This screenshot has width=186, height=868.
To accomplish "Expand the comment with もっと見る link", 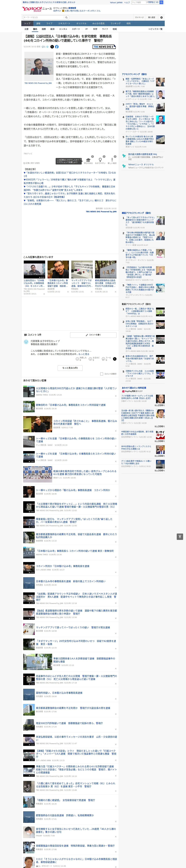I will (x=84, y=354).
